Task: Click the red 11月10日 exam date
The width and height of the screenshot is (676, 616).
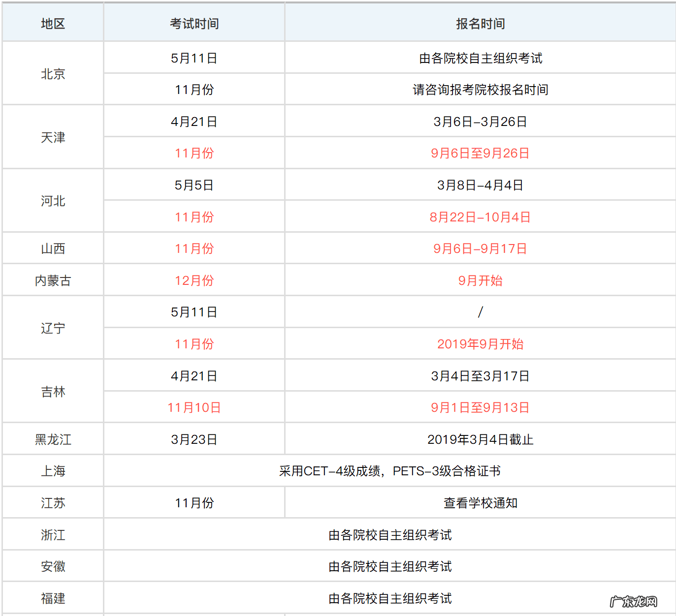Action: coord(194,407)
